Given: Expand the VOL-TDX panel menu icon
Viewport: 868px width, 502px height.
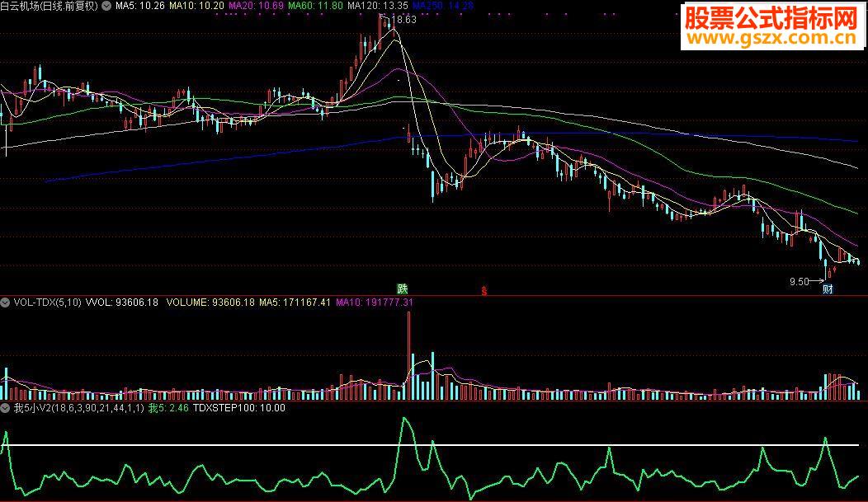Looking at the screenshot, I should point(5,303).
